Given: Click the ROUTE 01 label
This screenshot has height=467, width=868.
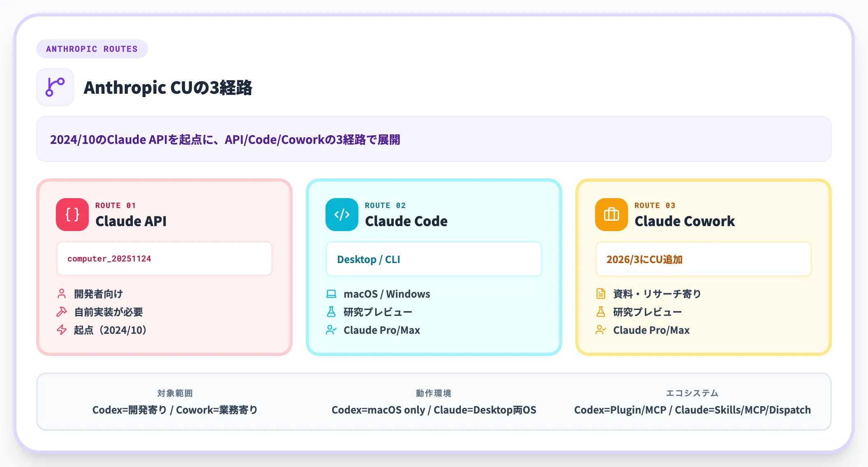Looking at the screenshot, I should point(115,205).
